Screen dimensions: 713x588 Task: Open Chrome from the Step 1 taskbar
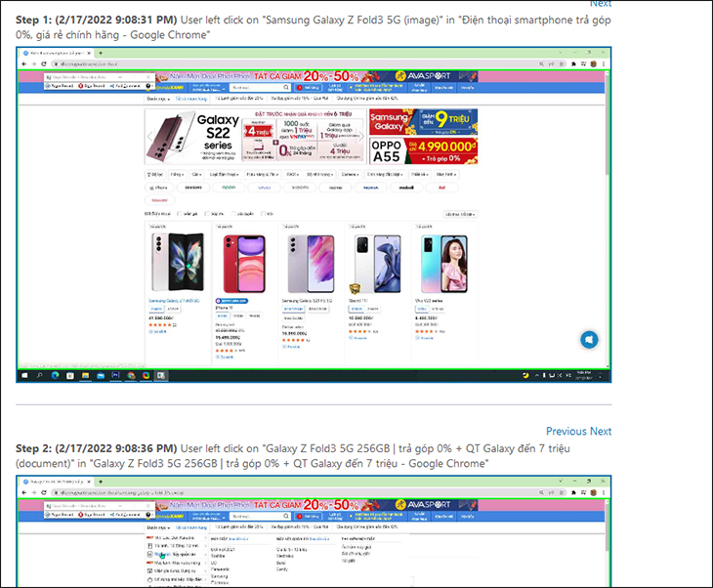pyautogui.click(x=131, y=376)
